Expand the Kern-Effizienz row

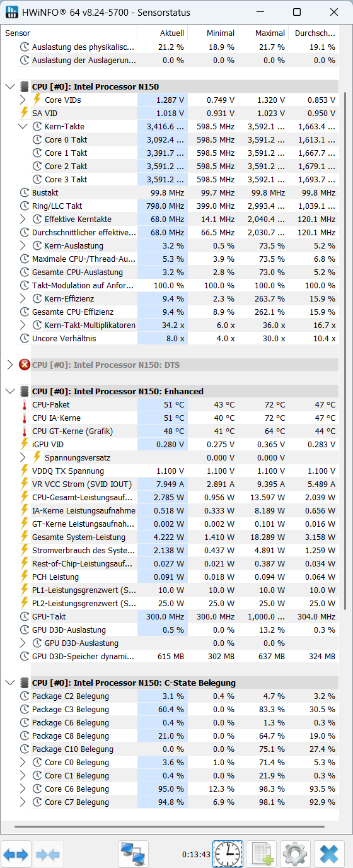tap(23, 298)
